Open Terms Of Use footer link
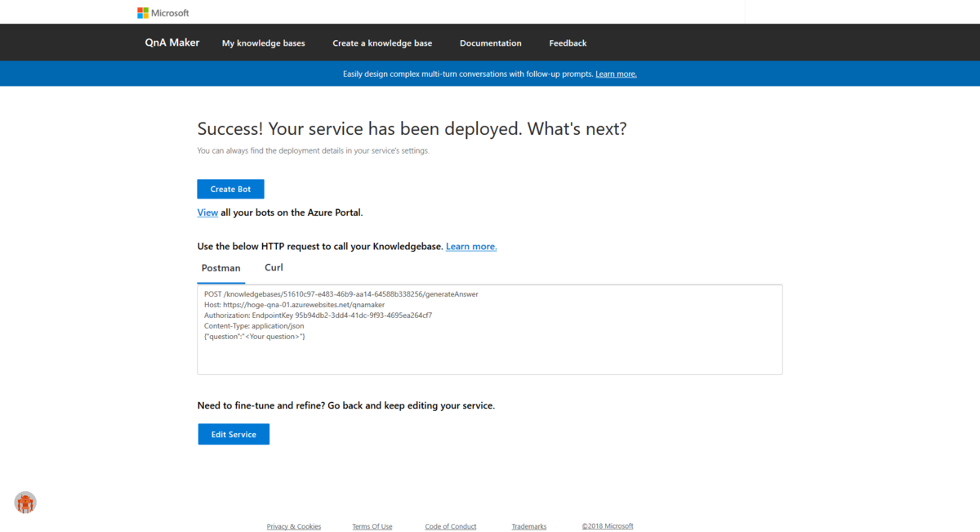 [372, 526]
